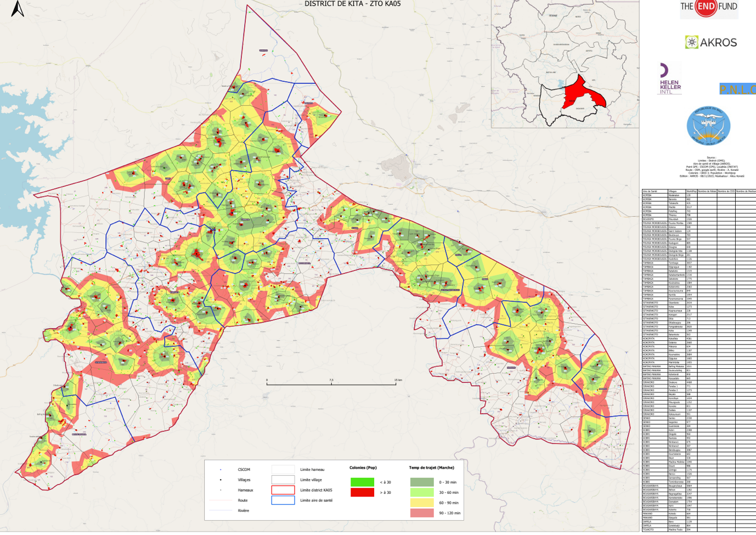
Task: Click the 'Colonies (Pop)' legend heading
Action: pyautogui.click(x=363, y=468)
